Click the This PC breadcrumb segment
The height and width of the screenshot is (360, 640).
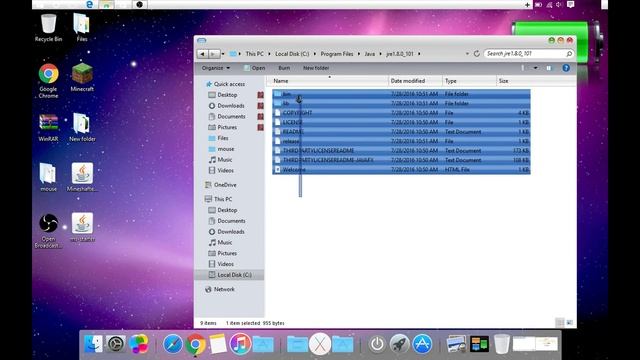coord(254,54)
